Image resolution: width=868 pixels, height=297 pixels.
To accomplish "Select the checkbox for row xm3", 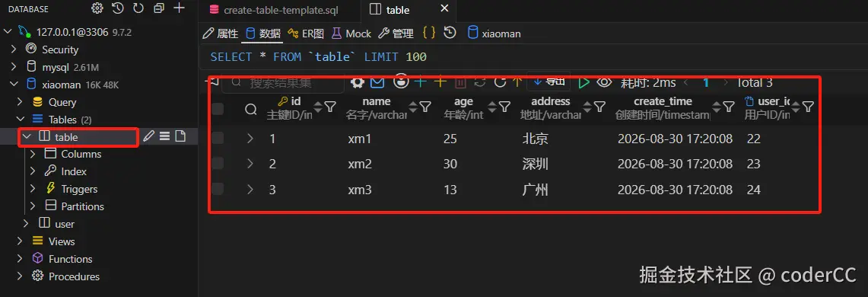I will pyautogui.click(x=218, y=190).
